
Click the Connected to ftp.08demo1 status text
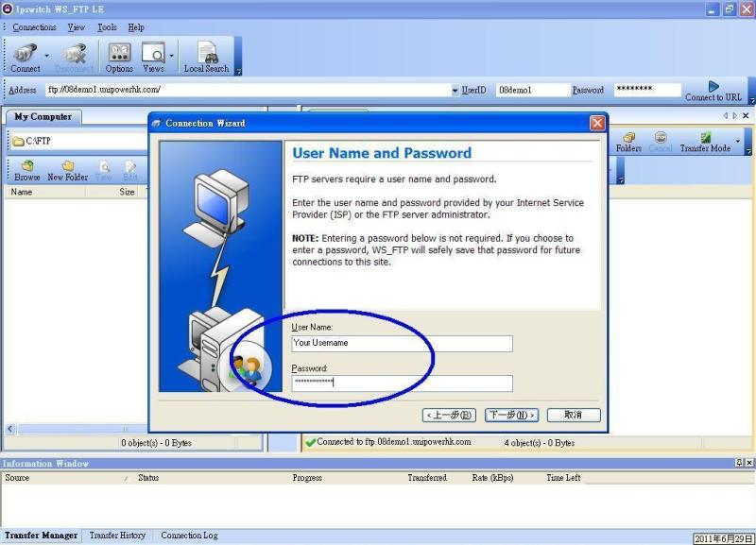pos(394,442)
